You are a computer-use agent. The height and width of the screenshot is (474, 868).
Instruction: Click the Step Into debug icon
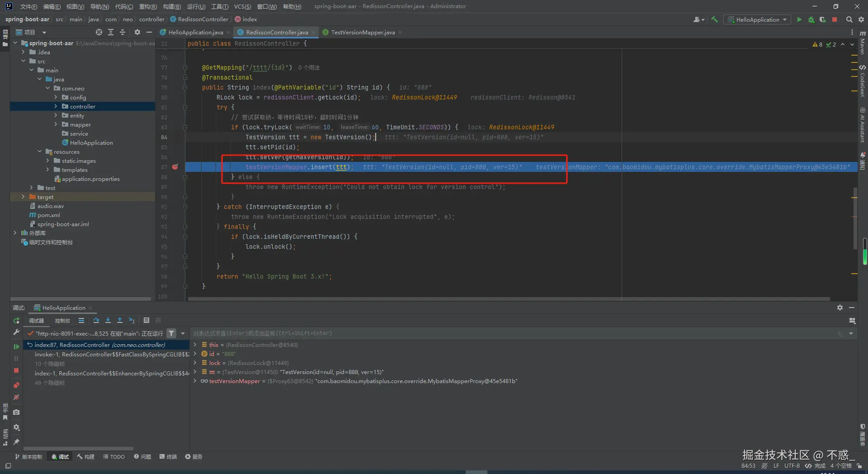pos(108,321)
